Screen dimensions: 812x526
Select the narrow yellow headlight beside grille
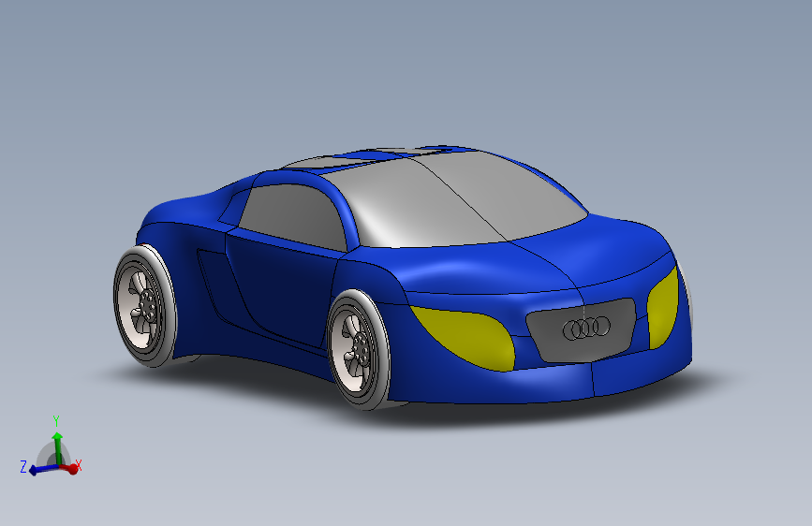[x=663, y=309]
